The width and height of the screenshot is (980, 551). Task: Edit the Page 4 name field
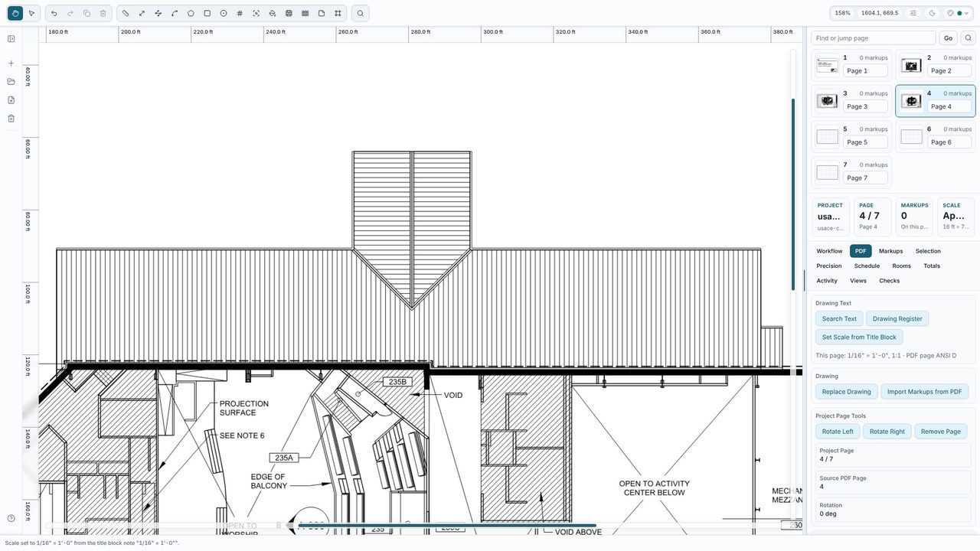coord(949,106)
